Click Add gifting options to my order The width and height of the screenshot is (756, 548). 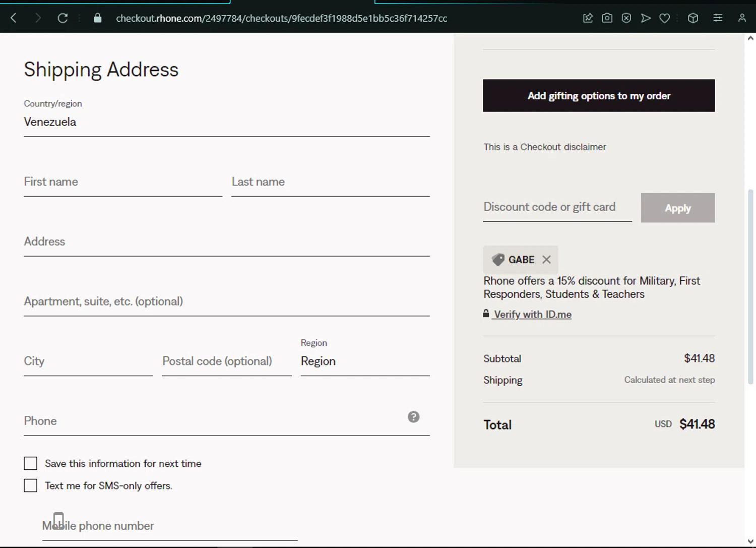tap(599, 95)
